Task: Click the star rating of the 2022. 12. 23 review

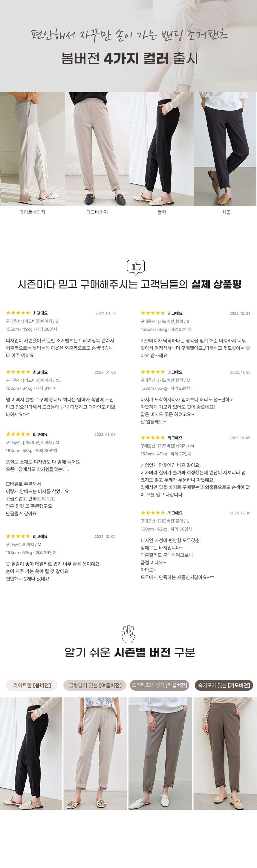Action: click(153, 313)
